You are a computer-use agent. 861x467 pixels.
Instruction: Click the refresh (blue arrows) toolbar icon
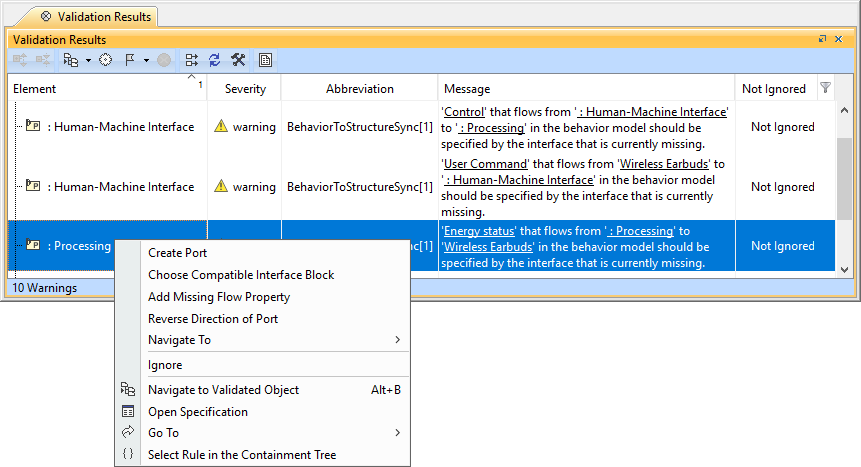click(x=214, y=60)
